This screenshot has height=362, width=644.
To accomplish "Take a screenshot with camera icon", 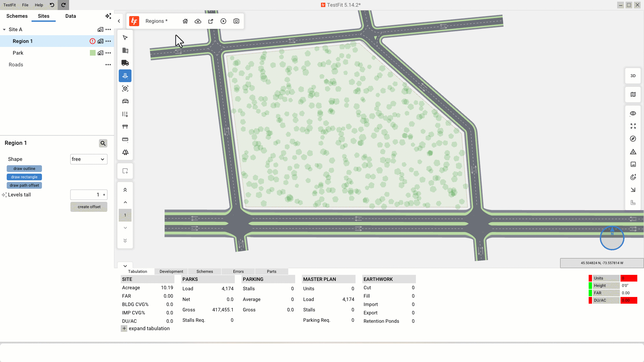I will (x=236, y=21).
